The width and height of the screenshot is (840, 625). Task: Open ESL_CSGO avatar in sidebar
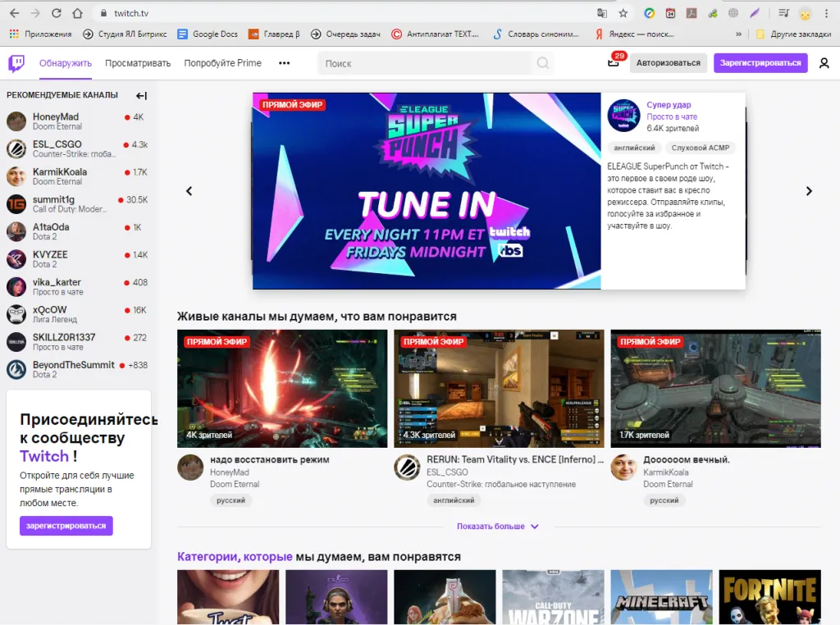pyautogui.click(x=16, y=149)
